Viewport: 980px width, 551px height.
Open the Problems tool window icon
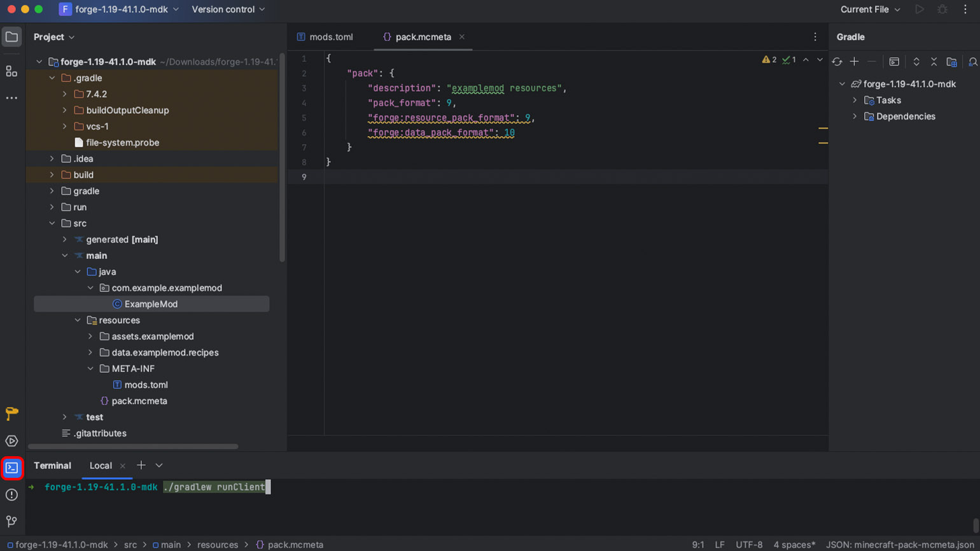(11, 495)
